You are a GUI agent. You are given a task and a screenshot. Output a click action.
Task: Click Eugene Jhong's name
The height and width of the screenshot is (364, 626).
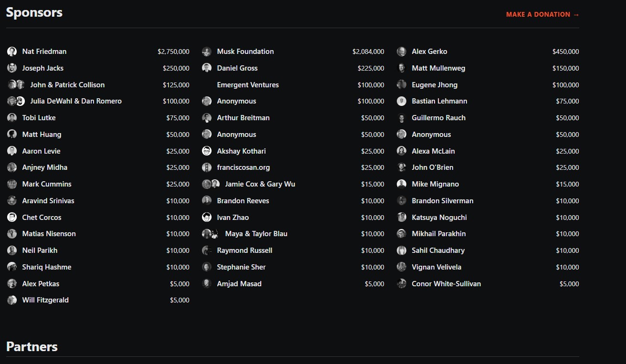point(435,85)
